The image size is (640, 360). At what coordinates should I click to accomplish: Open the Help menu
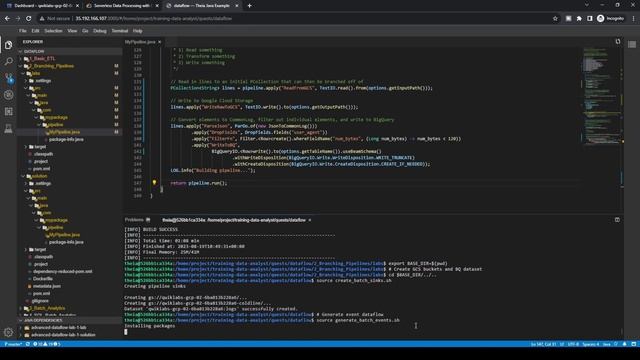pyautogui.click(x=138, y=31)
